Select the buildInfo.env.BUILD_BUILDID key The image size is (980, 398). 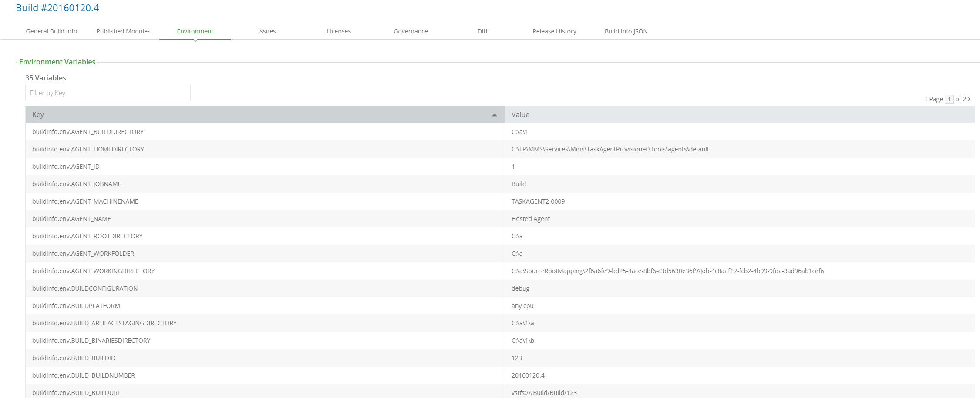[74, 358]
